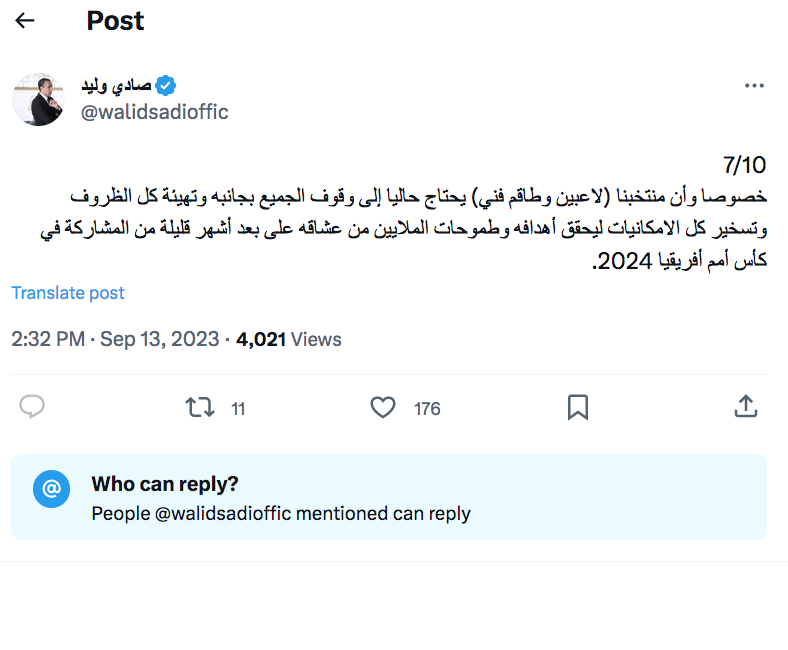Click the repost count 11
This screenshot has width=788, height=650.
(x=238, y=408)
